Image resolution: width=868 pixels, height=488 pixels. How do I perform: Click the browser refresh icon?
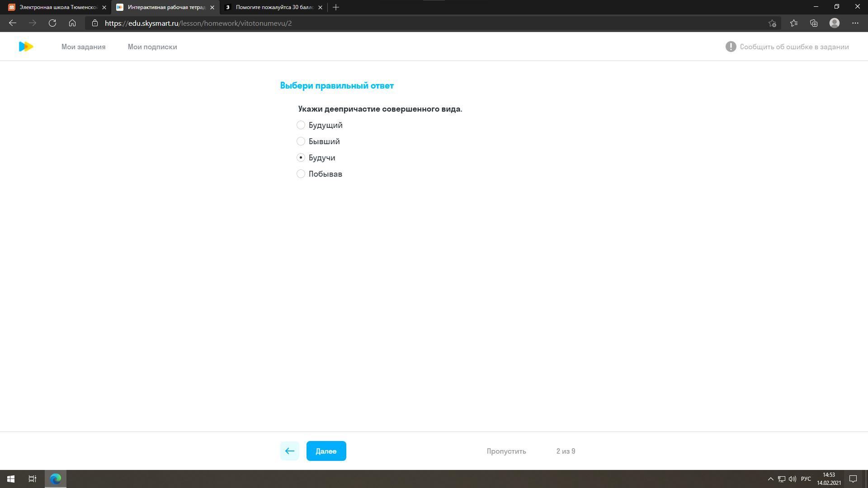(52, 23)
